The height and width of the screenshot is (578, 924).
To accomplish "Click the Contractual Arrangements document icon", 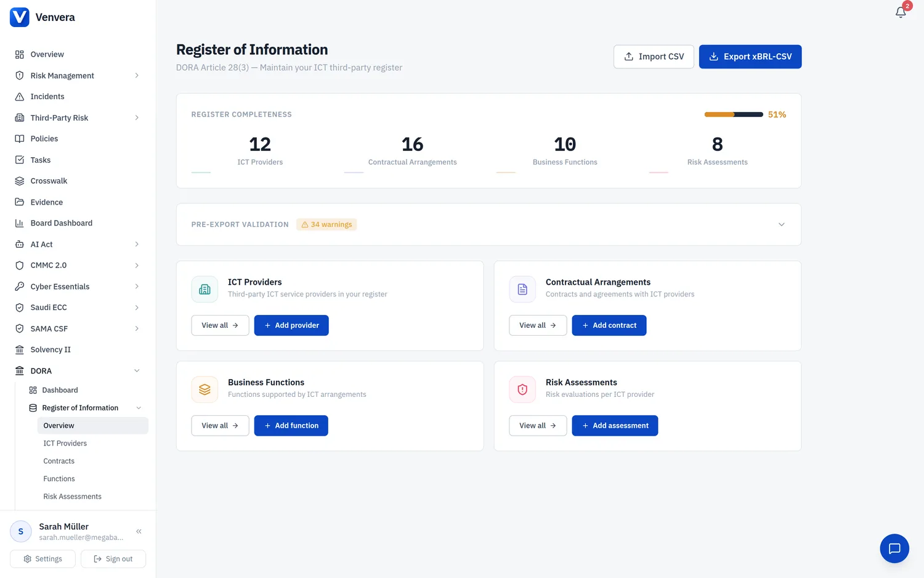I will (x=522, y=289).
